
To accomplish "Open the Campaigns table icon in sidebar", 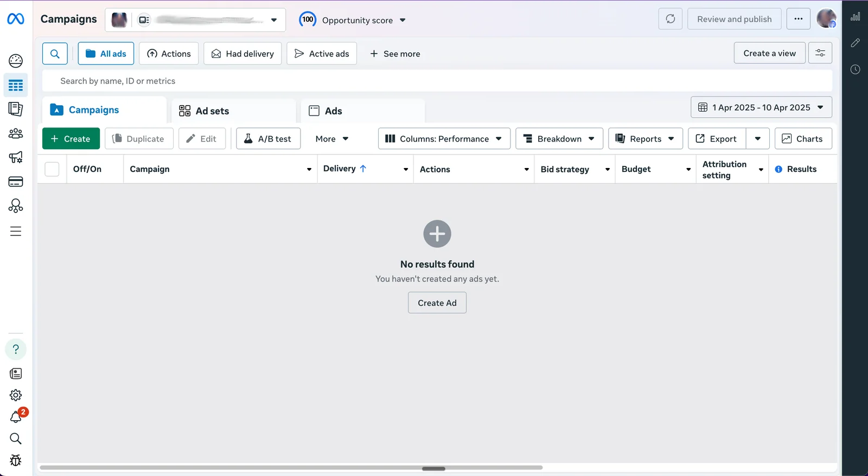I will [x=16, y=85].
